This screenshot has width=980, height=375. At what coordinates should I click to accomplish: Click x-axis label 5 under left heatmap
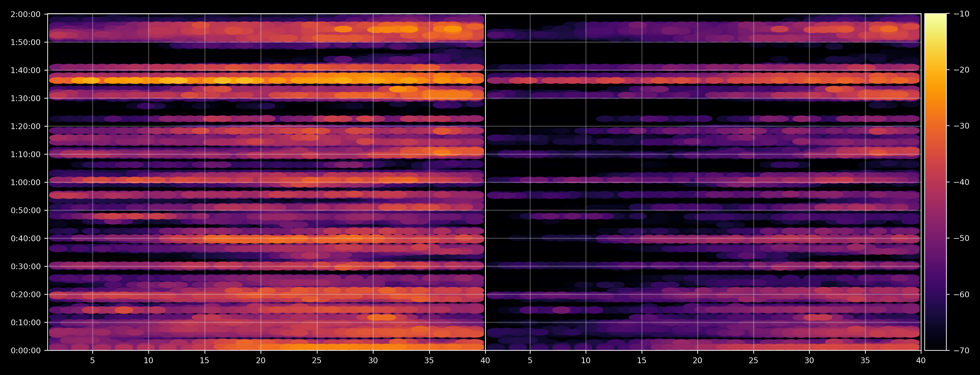click(x=93, y=360)
